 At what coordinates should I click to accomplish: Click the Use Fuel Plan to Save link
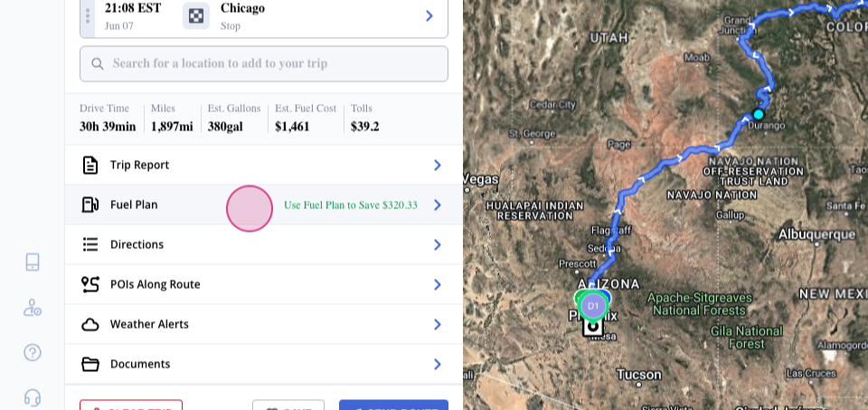[x=351, y=205]
